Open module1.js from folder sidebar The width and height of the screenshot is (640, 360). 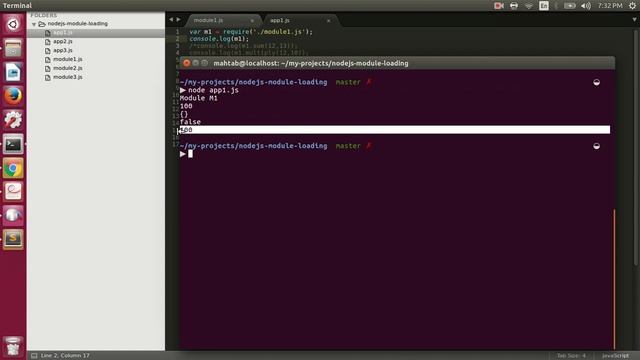pos(67,60)
